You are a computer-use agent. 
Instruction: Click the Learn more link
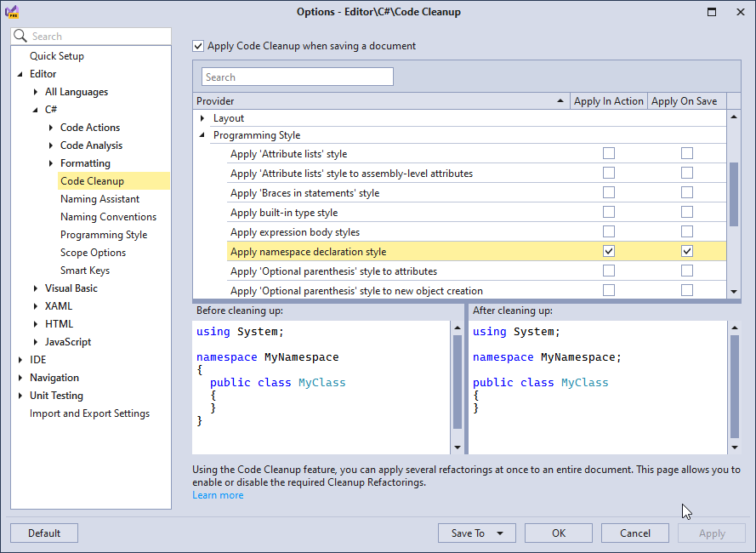(x=217, y=494)
